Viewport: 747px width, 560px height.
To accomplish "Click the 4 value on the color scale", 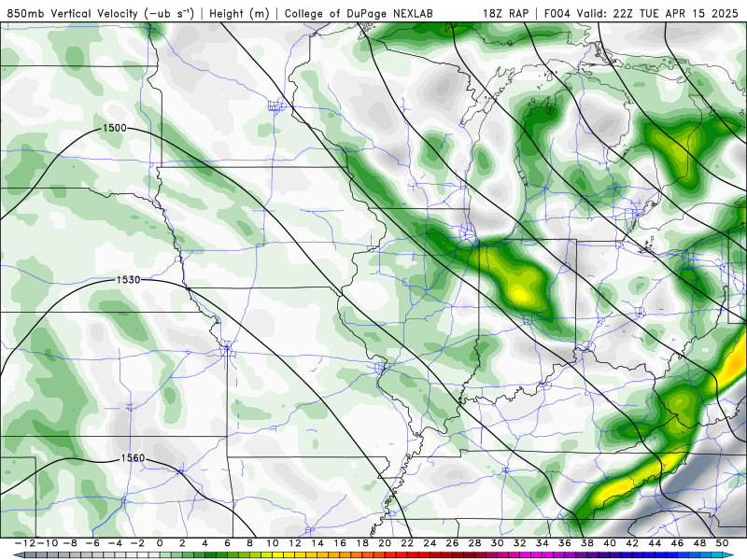I will (204, 543).
